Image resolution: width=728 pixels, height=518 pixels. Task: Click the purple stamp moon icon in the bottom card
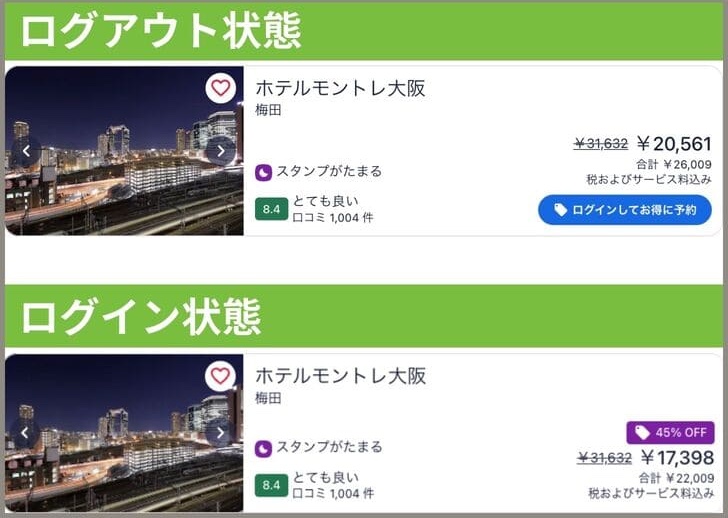[x=264, y=448]
